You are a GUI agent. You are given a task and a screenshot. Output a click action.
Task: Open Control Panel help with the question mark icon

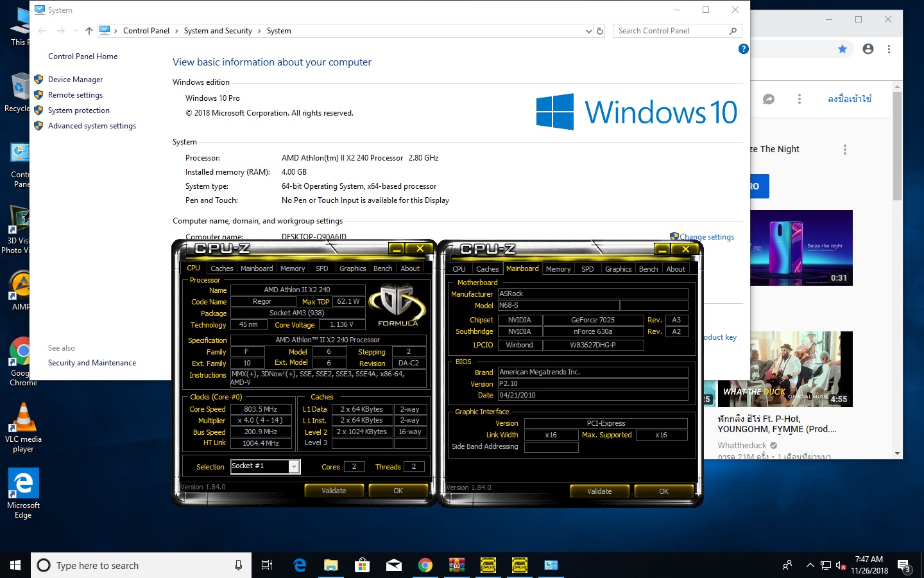point(744,49)
